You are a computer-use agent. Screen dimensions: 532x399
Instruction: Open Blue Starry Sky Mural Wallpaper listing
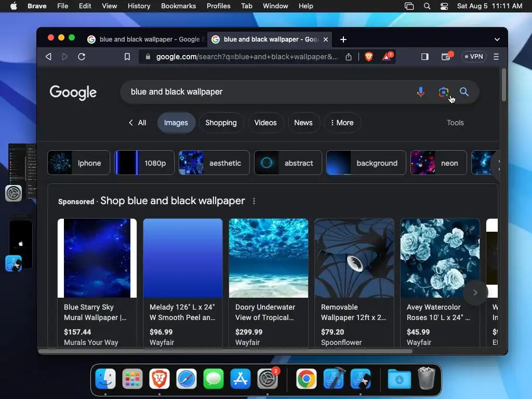[x=97, y=282]
